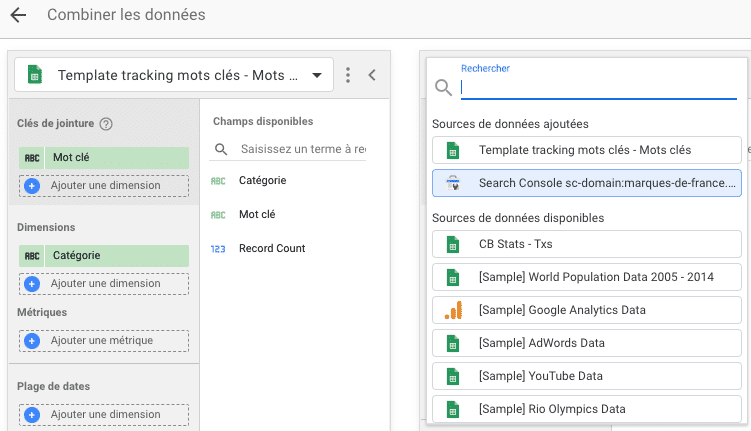Select the Catégorie field in available fields
Viewport: 751px width, 431px height.
[262, 180]
